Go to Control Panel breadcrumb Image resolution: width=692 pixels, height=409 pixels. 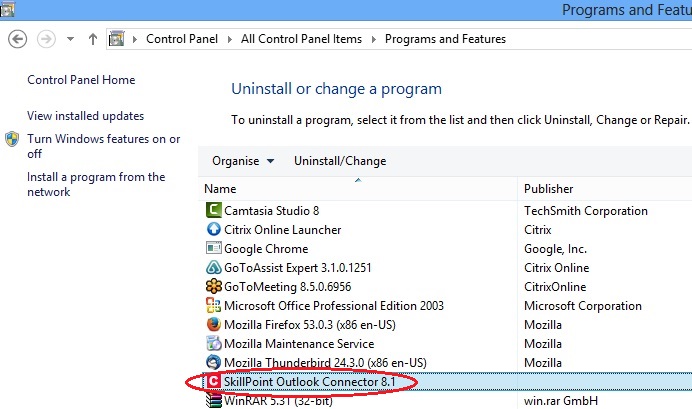point(182,39)
